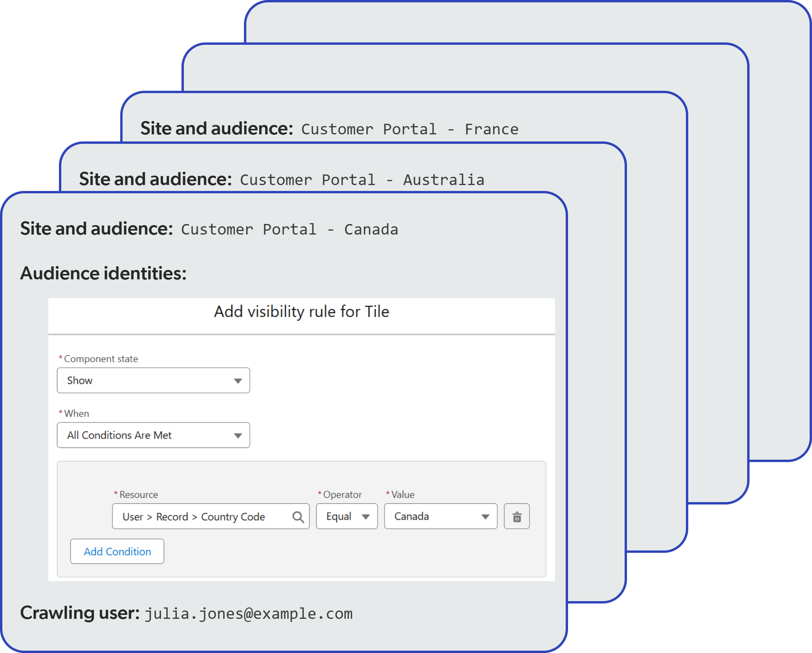
Task: Open the Operator dropdown showing Equal
Action: point(346,516)
